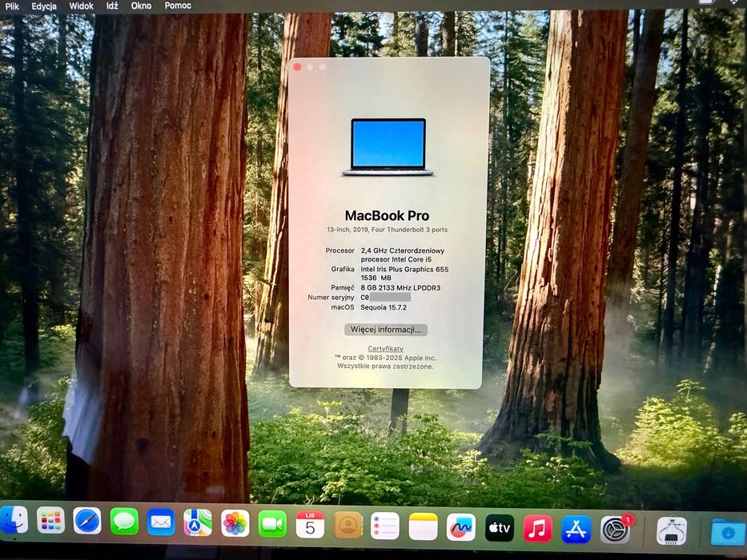Open the Pomoc menu
Viewport: 747px width, 560px height.
click(x=178, y=6)
